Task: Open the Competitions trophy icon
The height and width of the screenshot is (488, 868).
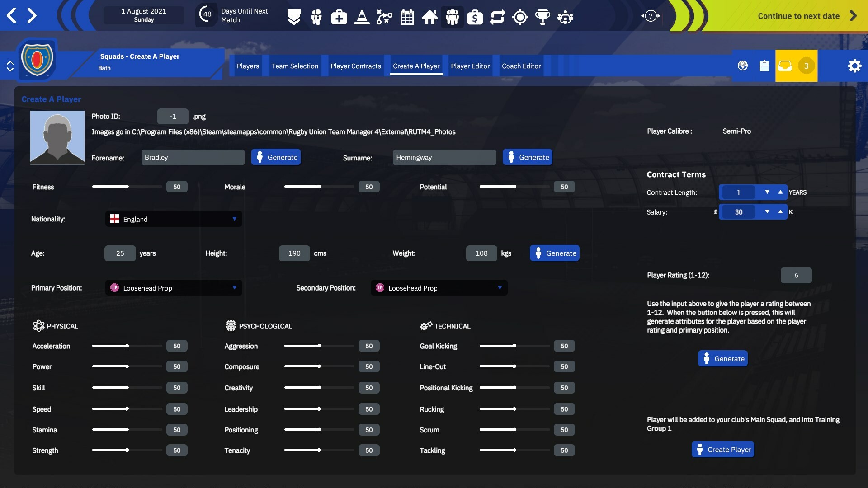Action: (x=542, y=17)
